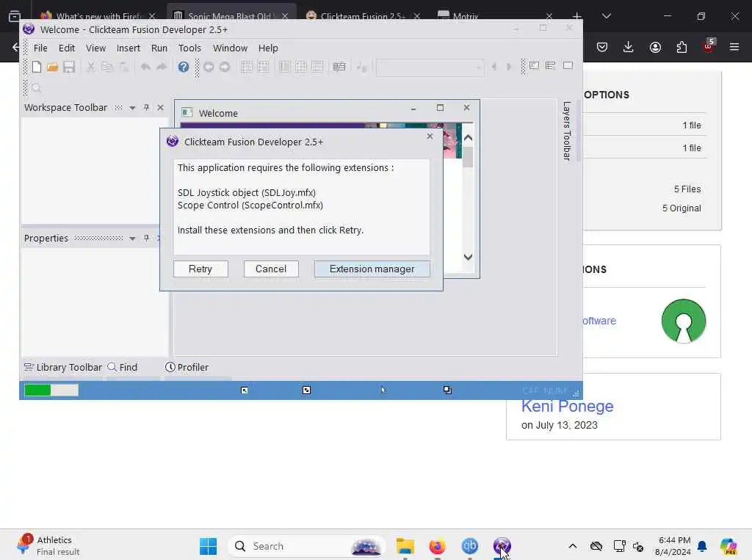Switch to Clickteam Fusion 2.5+ browser tab
The height and width of the screenshot is (560, 752).
(363, 16)
